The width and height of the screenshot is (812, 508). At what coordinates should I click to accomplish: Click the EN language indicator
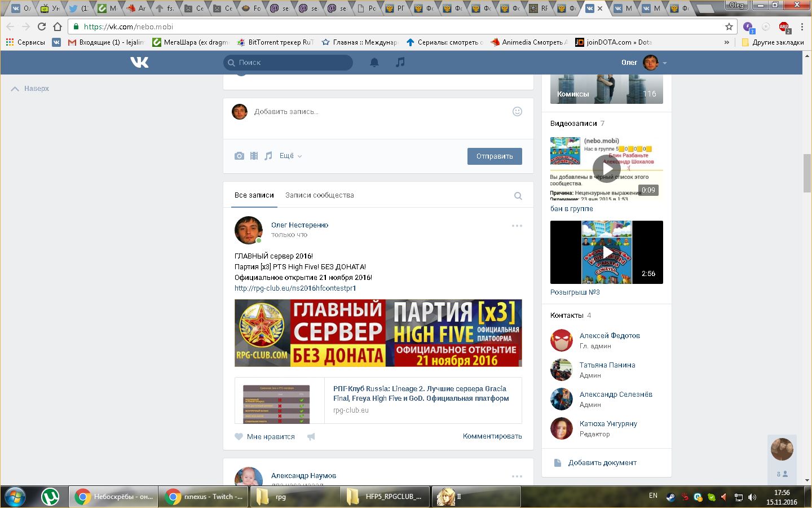(x=653, y=496)
